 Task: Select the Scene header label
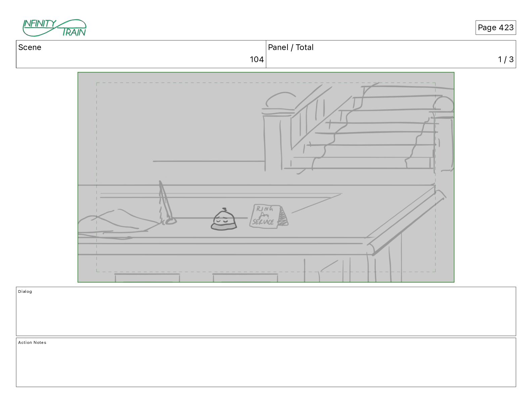tap(30, 47)
